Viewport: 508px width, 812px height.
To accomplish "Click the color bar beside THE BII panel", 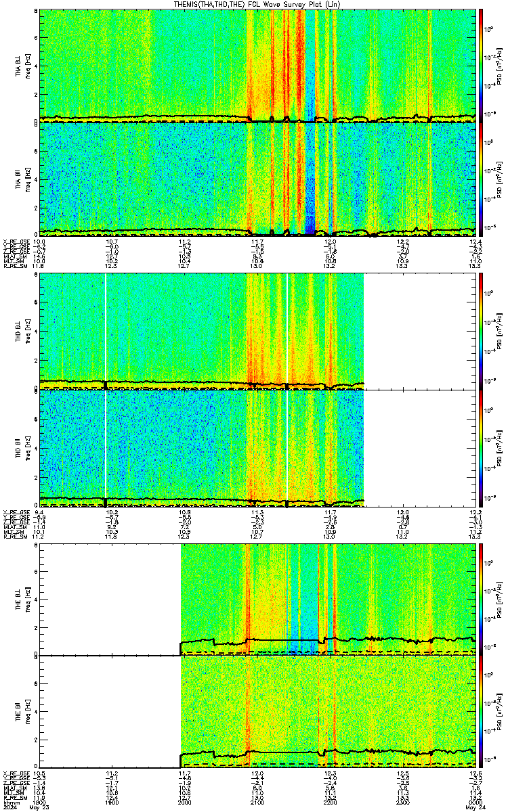I will point(482,712).
